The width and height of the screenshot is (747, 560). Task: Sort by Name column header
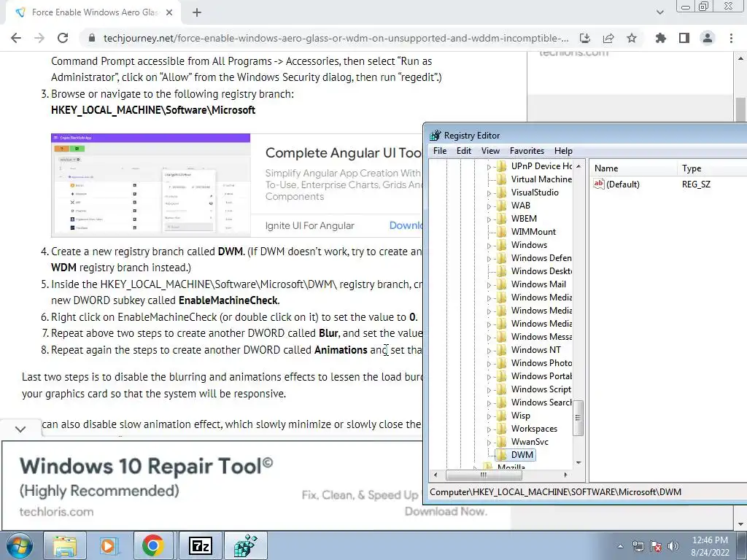[x=633, y=168]
